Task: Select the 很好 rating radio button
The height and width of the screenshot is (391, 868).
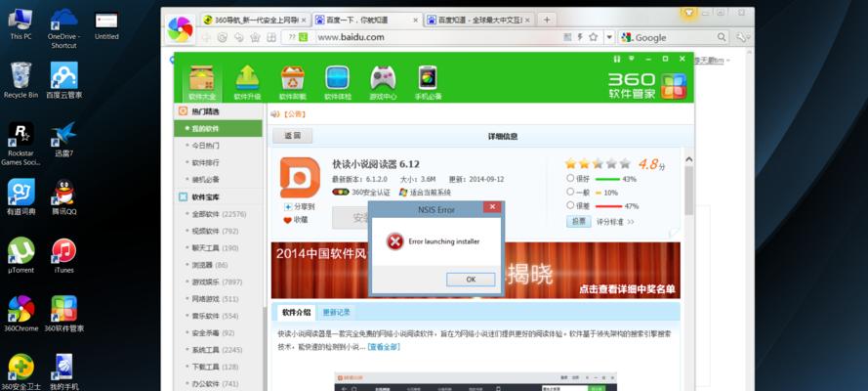Action: pyautogui.click(x=570, y=178)
